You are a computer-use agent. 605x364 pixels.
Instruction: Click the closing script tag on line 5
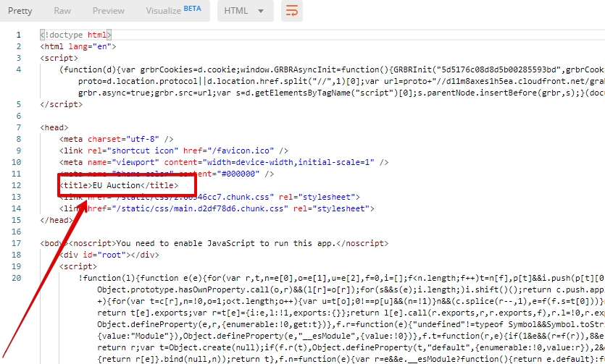(62, 104)
